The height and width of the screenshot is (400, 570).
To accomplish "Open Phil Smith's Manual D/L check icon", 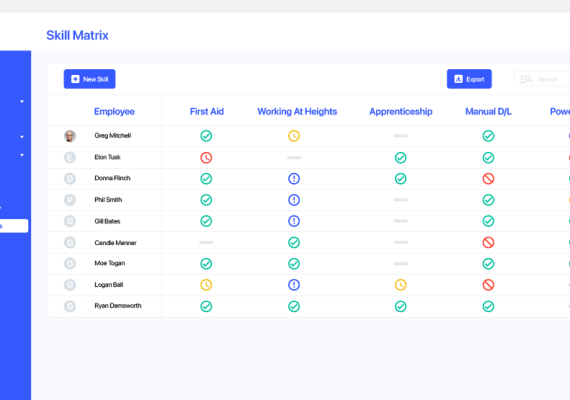I will [x=488, y=200].
